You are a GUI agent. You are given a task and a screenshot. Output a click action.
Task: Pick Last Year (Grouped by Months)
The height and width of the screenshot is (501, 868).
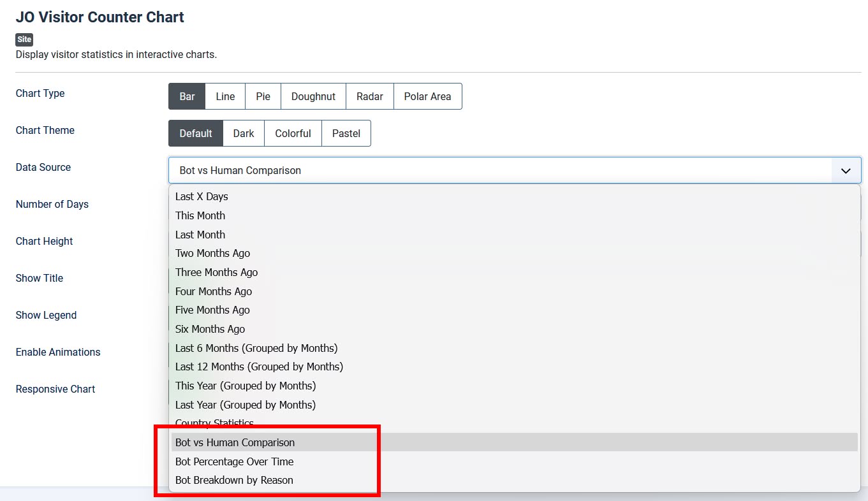pos(515,405)
